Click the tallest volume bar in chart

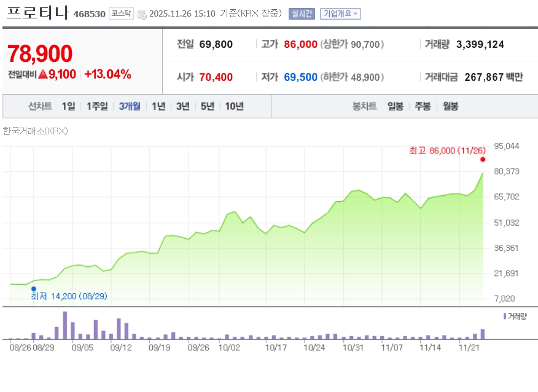[x=64, y=325]
